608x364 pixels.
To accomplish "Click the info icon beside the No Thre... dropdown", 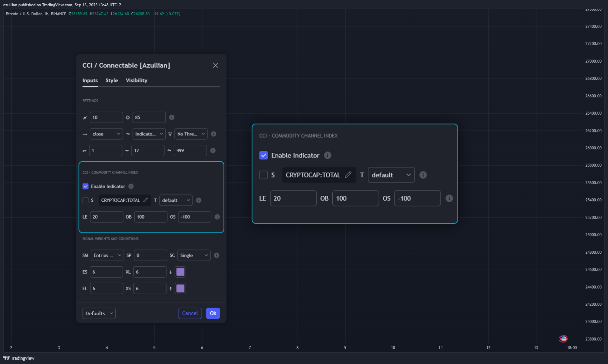I will 213,134.
